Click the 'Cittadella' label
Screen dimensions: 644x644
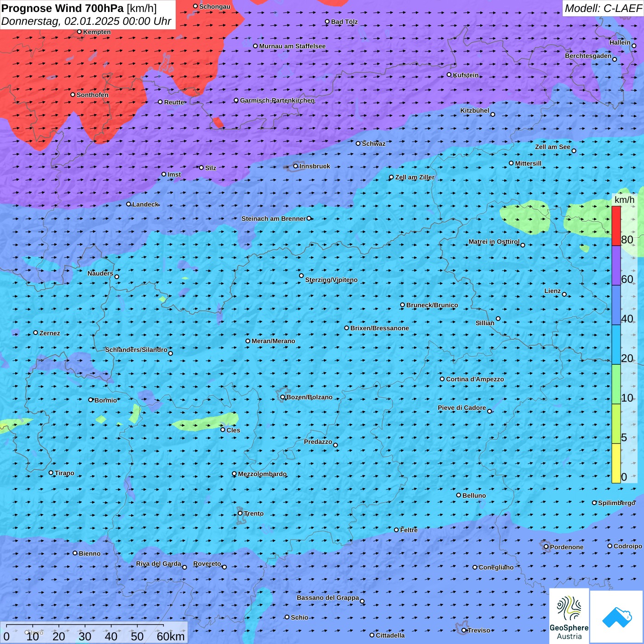[x=390, y=635]
